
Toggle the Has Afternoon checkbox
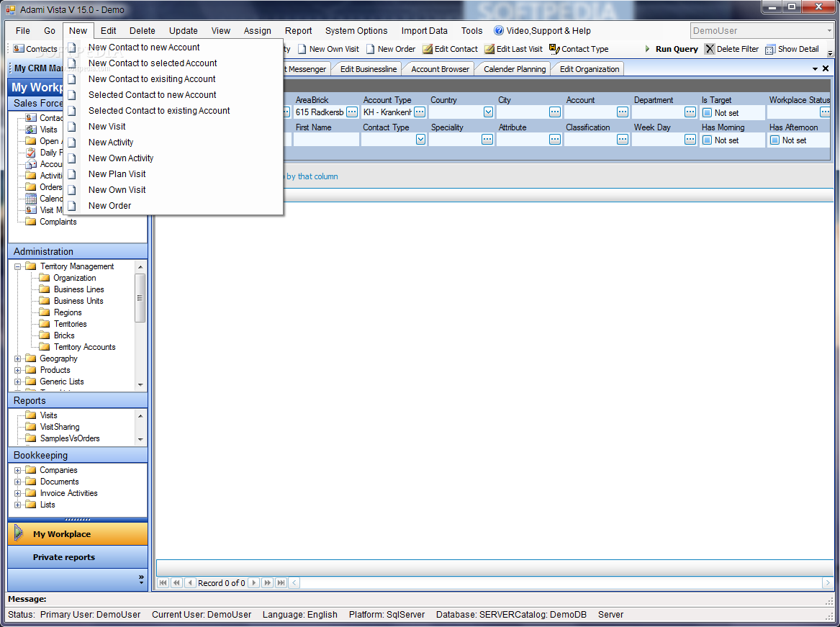pos(774,140)
